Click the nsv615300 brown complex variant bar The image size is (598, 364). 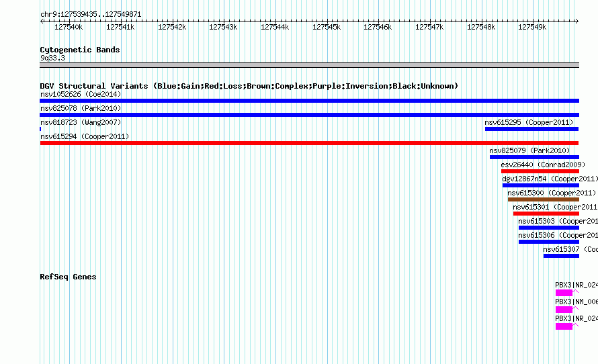point(544,199)
